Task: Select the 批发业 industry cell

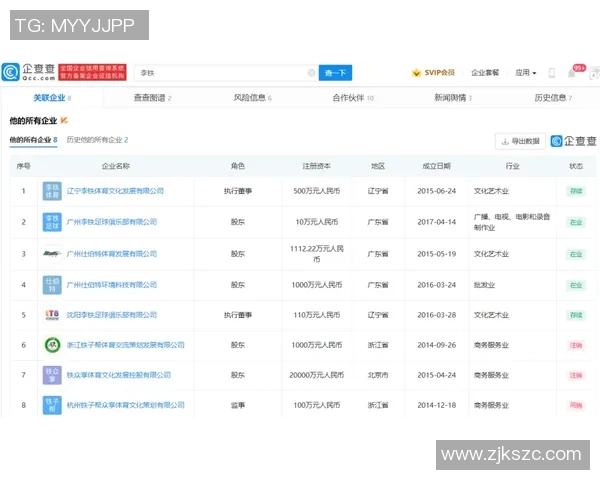Action: pos(484,285)
